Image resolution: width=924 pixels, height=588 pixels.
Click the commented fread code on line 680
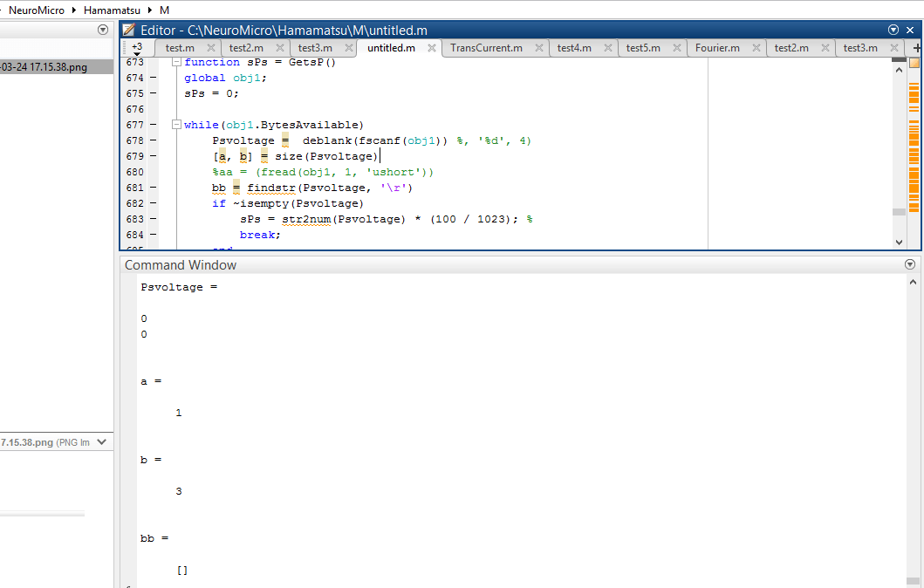(323, 172)
